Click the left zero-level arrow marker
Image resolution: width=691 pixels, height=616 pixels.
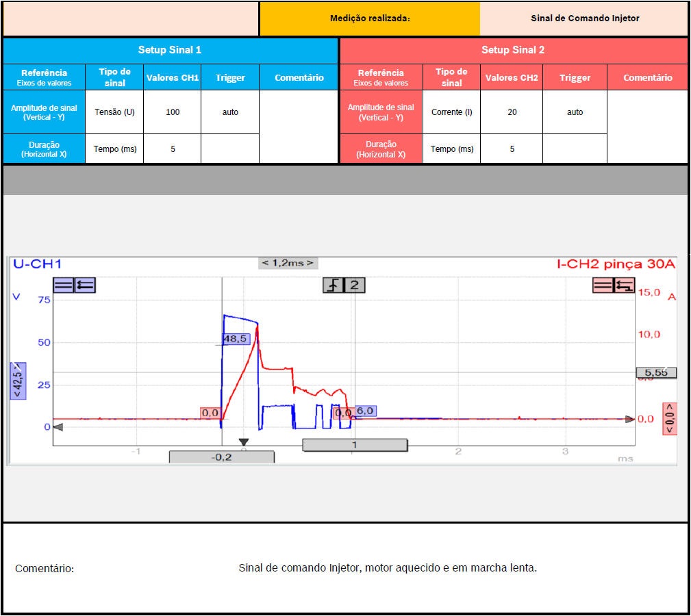[58, 427]
